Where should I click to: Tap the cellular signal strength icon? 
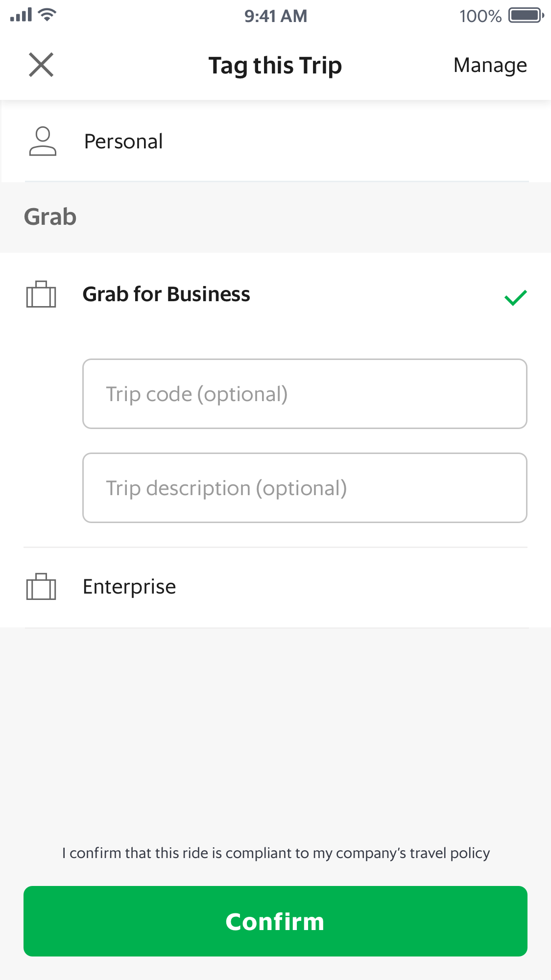pyautogui.click(x=21, y=15)
